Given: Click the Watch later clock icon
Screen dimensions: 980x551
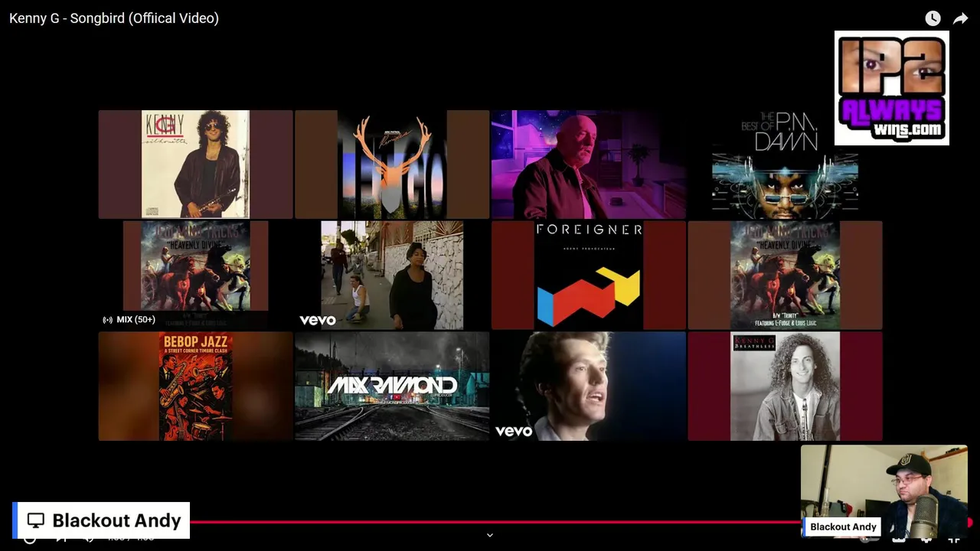Looking at the screenshot, I should [x=933, y=18].
